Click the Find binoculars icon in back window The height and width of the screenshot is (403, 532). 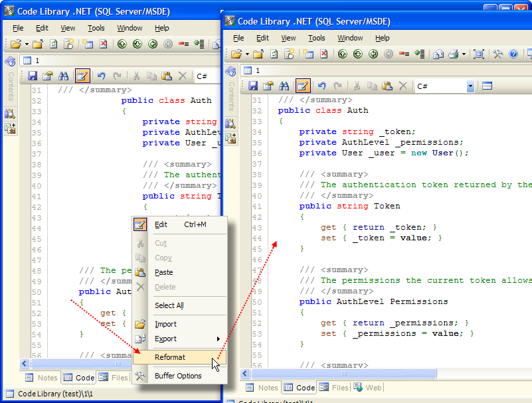point(63,76)
